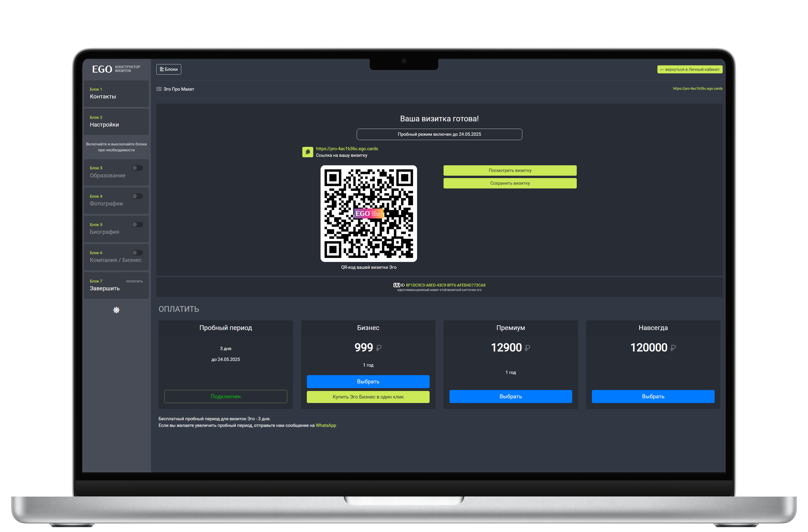Click the 120000 ₽ price

[x=653, y=347]
